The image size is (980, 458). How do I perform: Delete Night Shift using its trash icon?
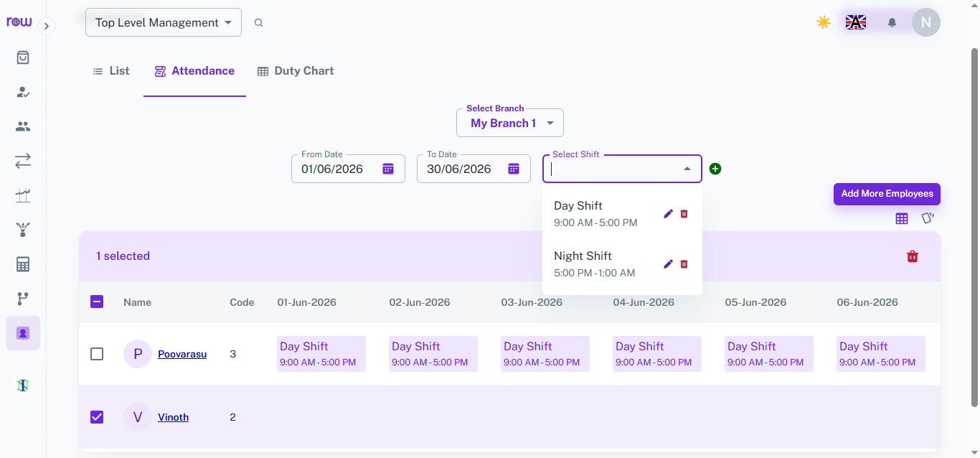pyautogui.click(x=684, y=264)
